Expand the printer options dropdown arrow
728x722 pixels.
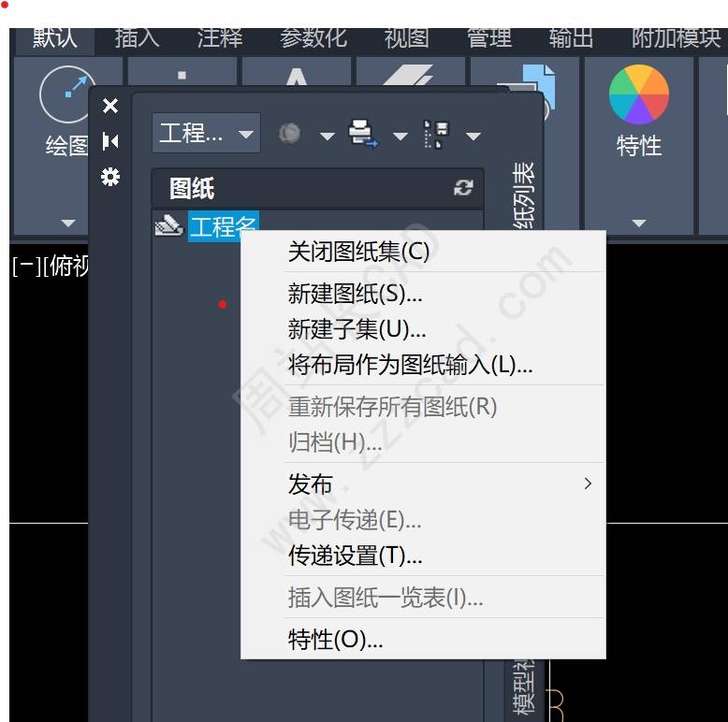click(400, 136)
